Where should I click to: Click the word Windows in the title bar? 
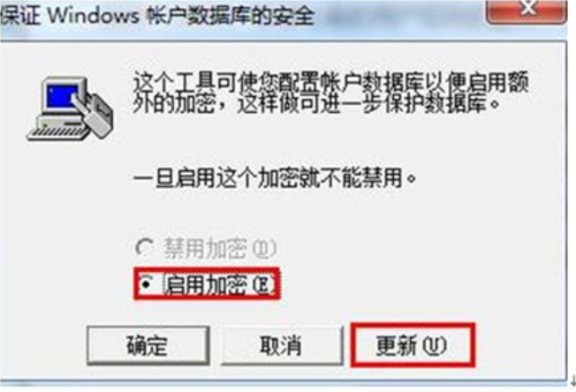(x=94, y=16)
